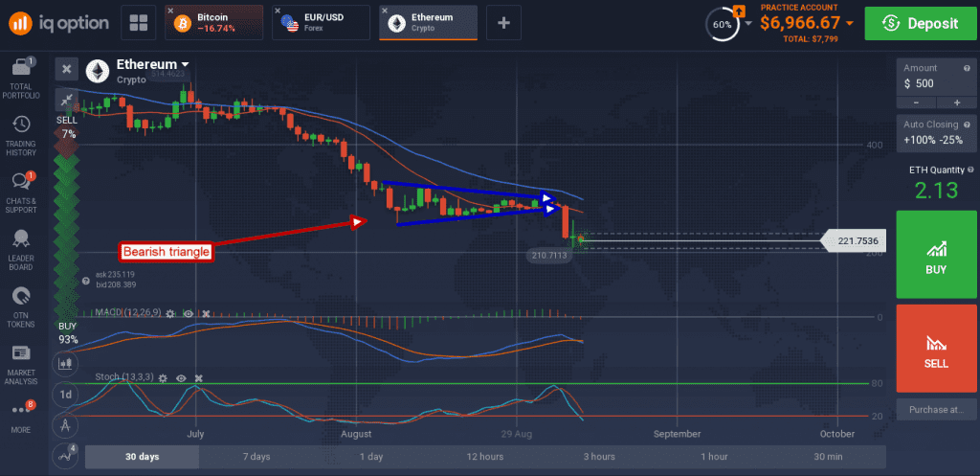Close the Ethereum tab
This screenshot has height=476, width=980.
pos(385,11)
